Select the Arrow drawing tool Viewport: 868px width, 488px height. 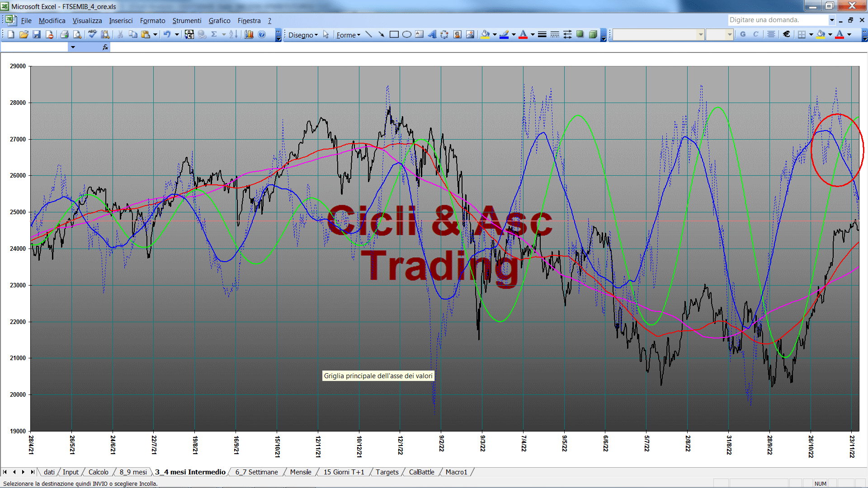coord(382,34)
